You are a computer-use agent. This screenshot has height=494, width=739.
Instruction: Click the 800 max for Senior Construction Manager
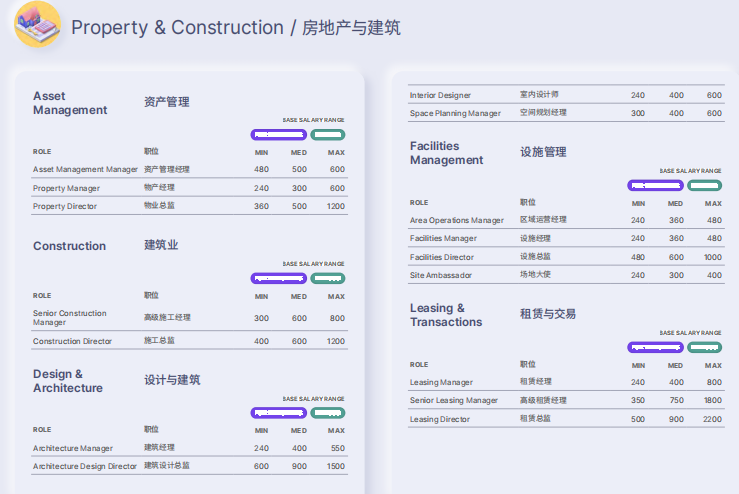tap(337, 318)
